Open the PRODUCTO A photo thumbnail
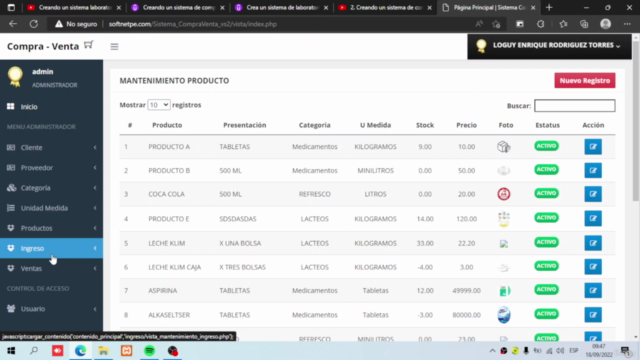Image resolution: width=640 pixels, height=360 pixels. pos(504,147)
